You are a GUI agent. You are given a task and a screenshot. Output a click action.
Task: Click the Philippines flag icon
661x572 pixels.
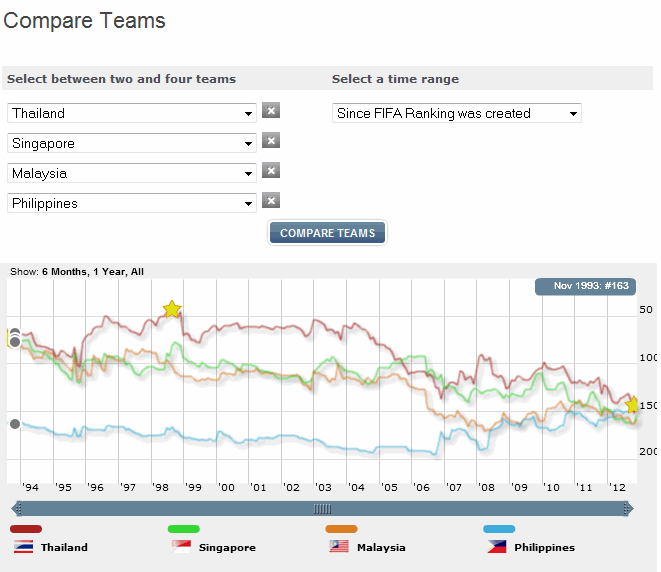click(x=497, y=547)
